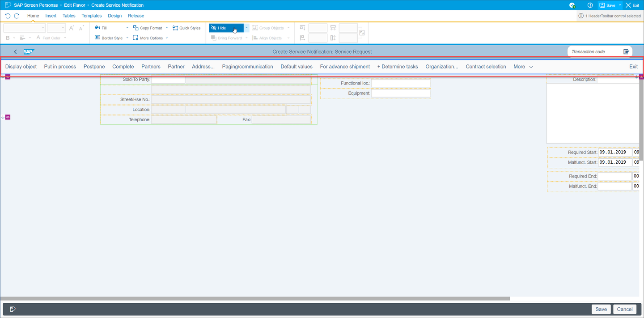
Task: Save the flavor via top-bar Save
Action: tap(607, 5)
